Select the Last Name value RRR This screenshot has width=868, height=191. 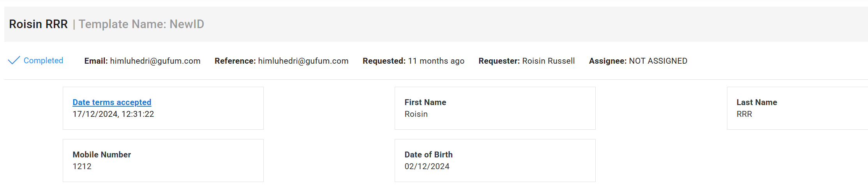(744, 114)
